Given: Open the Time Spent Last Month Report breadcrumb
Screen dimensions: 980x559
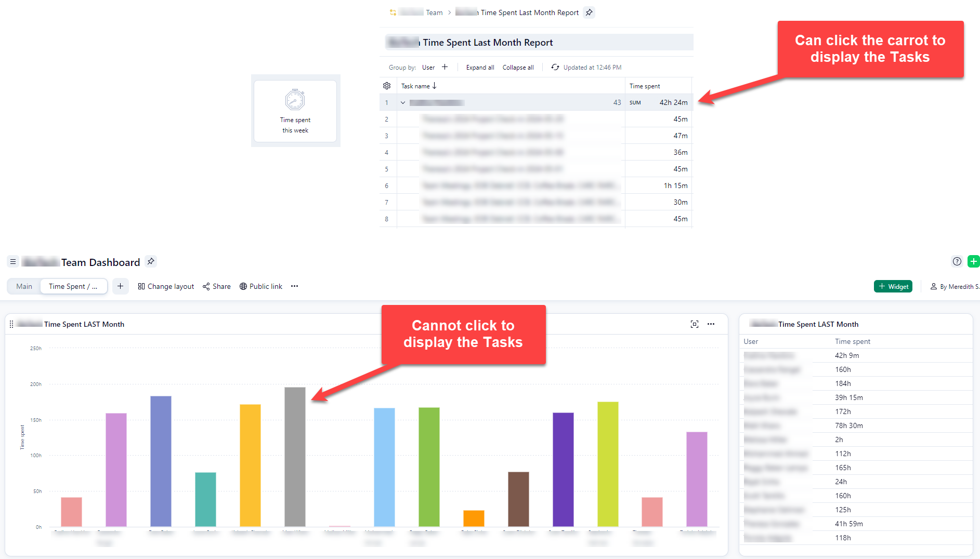Looking at the screenshot, I should click(529, 12).
